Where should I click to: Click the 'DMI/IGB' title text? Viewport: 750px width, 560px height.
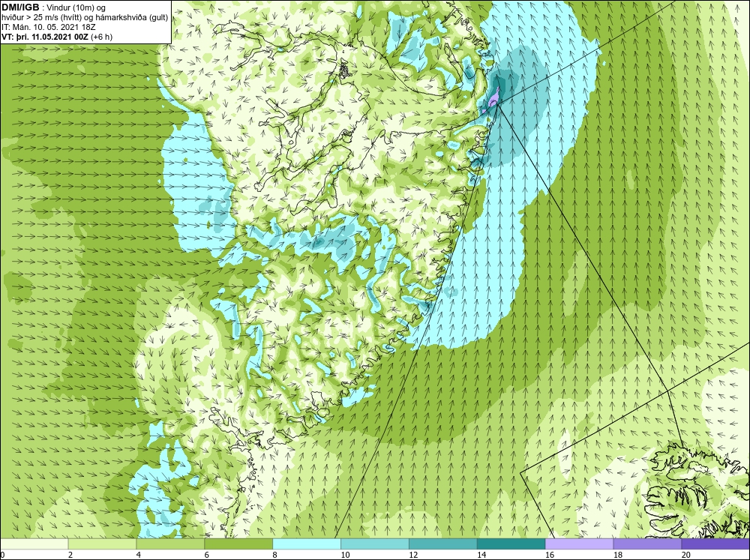click(20, 7)
